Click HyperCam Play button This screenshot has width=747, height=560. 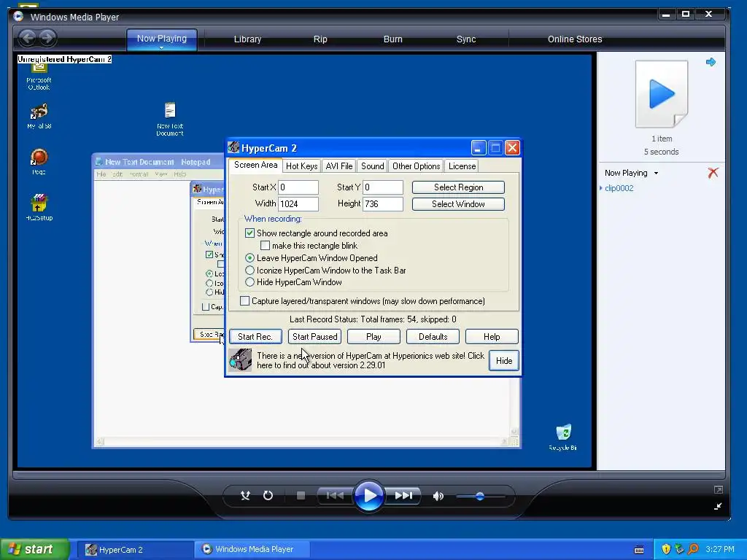[373, 337]
